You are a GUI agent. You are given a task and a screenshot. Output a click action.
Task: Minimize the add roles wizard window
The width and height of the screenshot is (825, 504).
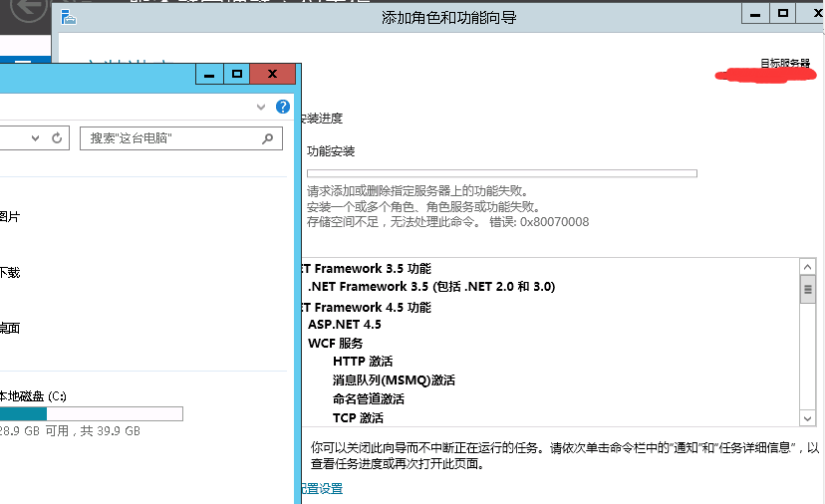click(755, 14)
